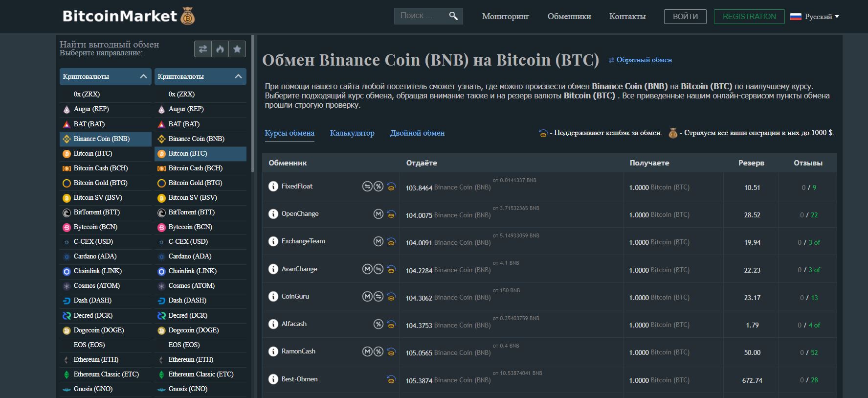Click Обратный обмен link

pos(644,60)
